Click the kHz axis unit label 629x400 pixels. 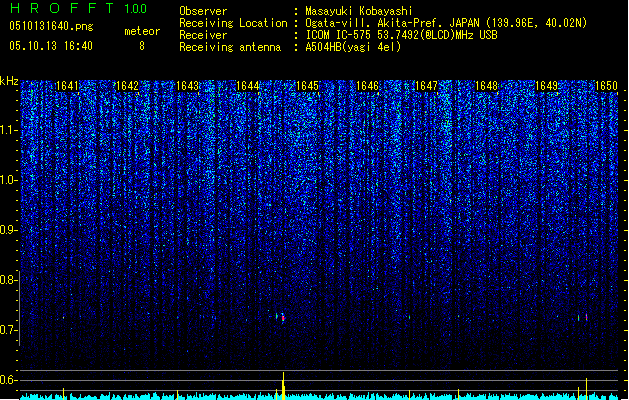pyautogui.click(x=9, y=81)
